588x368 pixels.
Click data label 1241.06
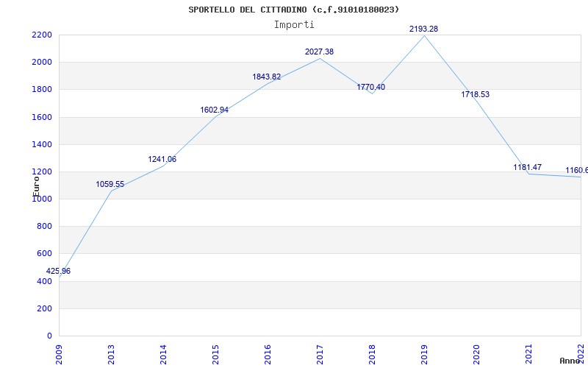pyautogui.click(x=162, y=159)
